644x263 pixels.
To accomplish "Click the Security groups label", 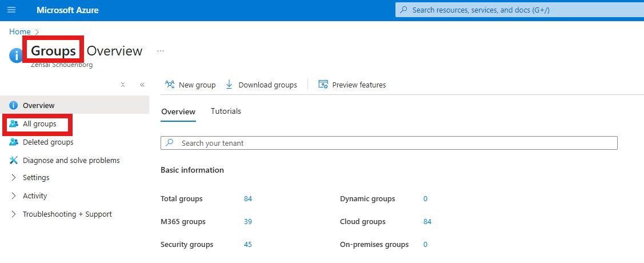I will pos(187,245).
